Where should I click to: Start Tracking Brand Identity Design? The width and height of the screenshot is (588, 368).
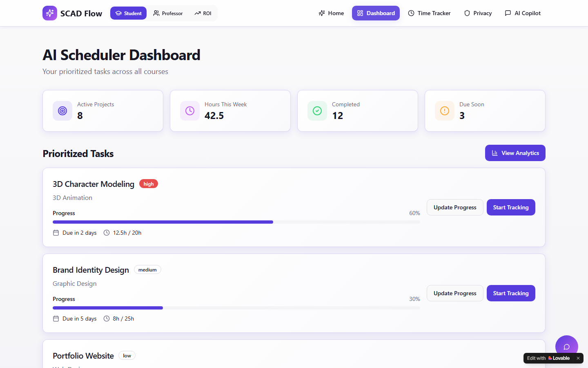point(511,293)
